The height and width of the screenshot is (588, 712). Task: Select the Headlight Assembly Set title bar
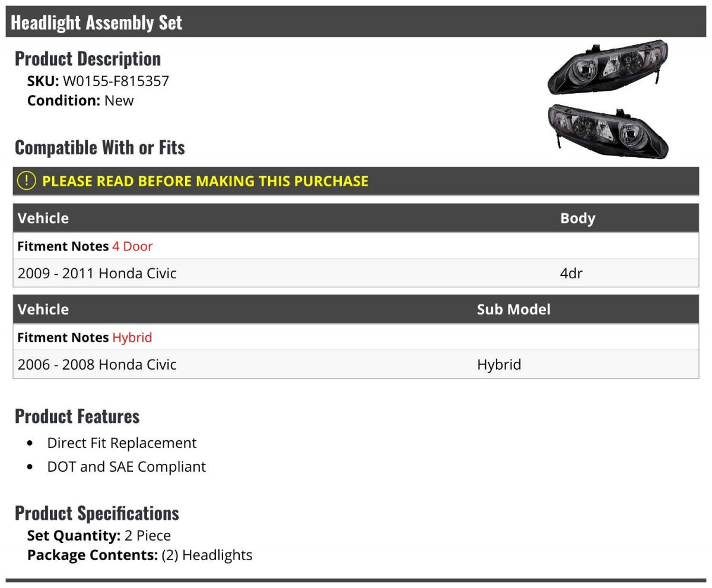tap(356, 22)
